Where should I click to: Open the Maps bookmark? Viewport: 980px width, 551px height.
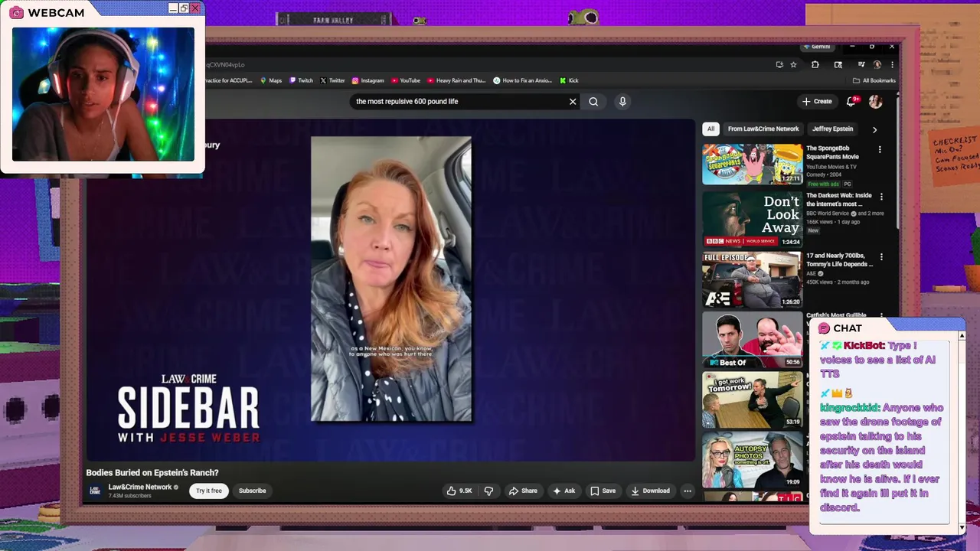tap(271, 80)
